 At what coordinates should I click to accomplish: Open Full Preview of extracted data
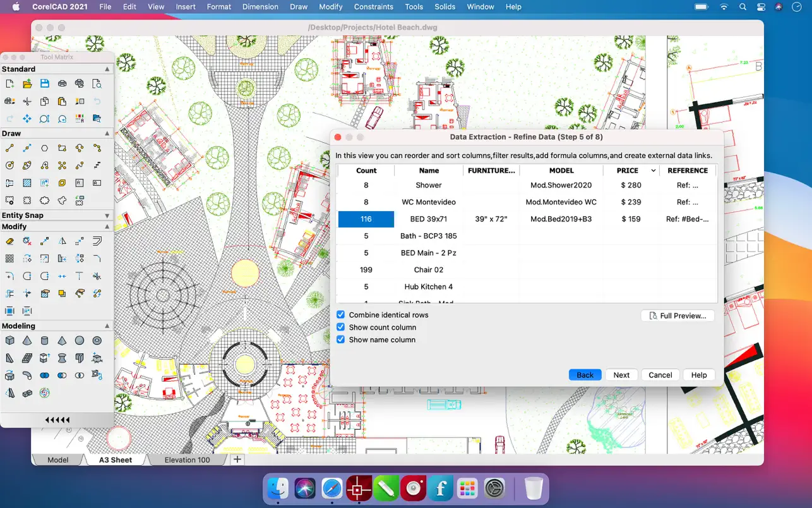(x=678, y=315)
